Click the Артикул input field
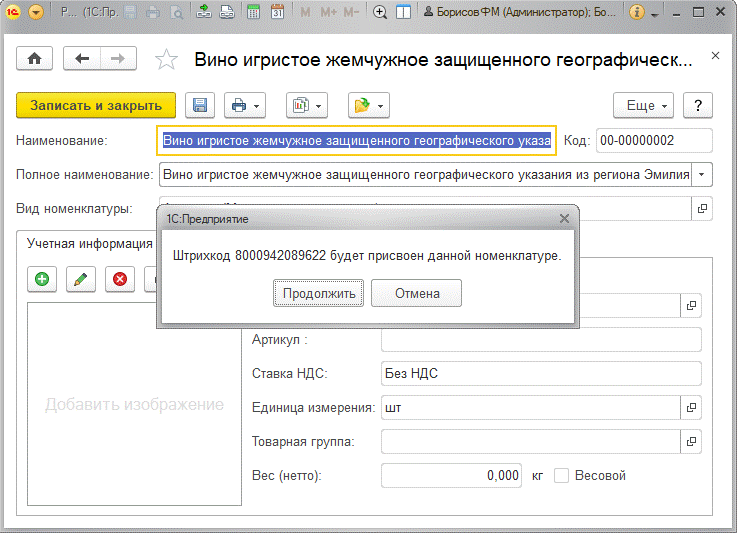 pyautogui.click(x=541, y=339)
